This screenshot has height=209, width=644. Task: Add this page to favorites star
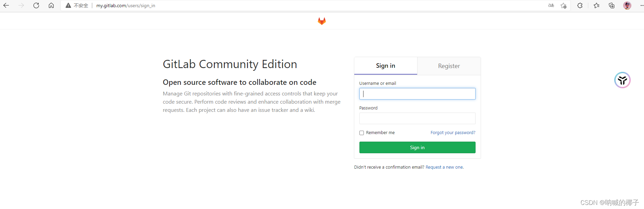tap(563, 5)
